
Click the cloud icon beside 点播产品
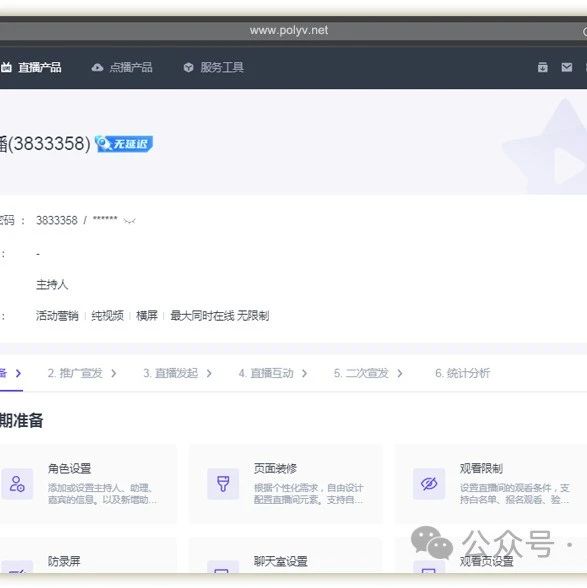tap(98, 68)
